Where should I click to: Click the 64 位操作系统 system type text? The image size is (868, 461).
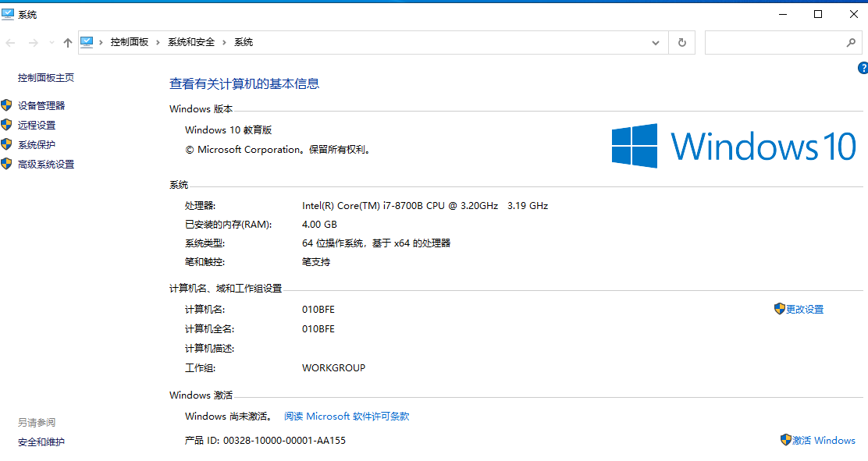pos(376,243)
